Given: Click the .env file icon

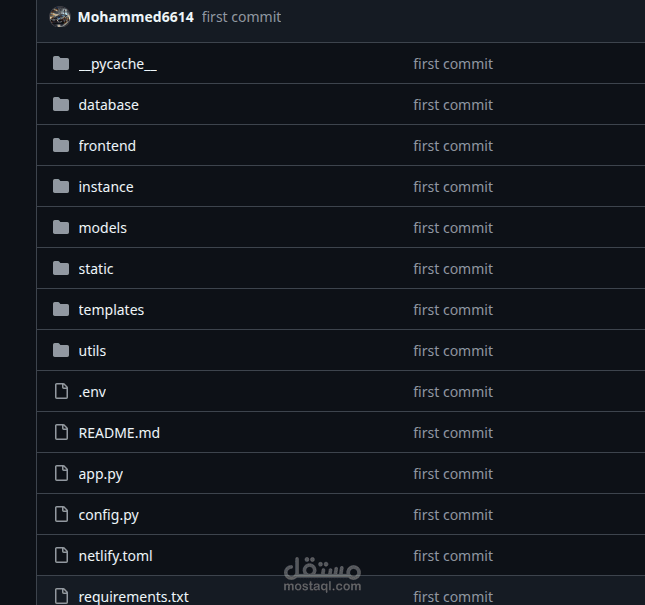Looking at the screenshot, I should point(60,392).
